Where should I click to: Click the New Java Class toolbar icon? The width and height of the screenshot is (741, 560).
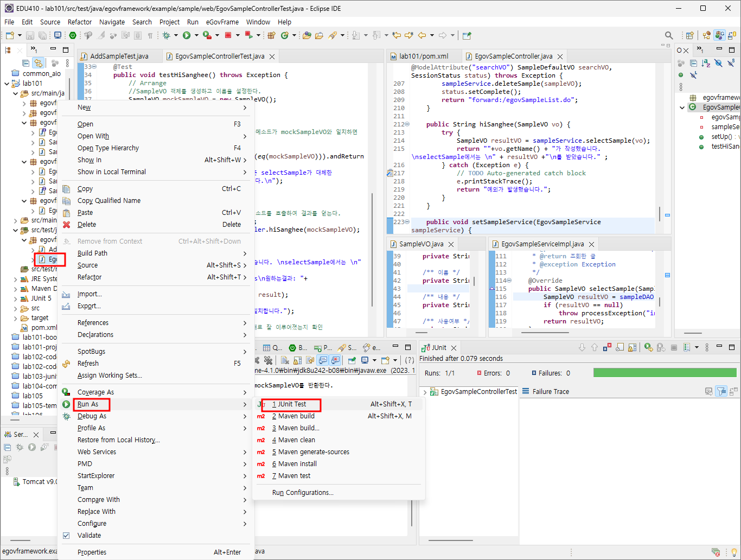285,35
